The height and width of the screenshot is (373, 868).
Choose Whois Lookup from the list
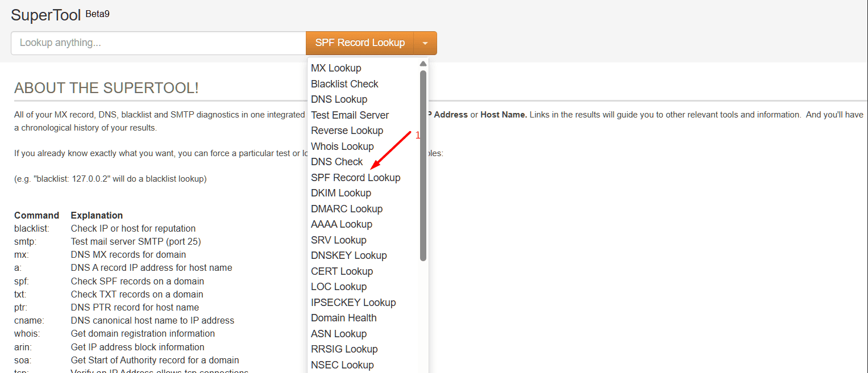[x=342, y=146]
